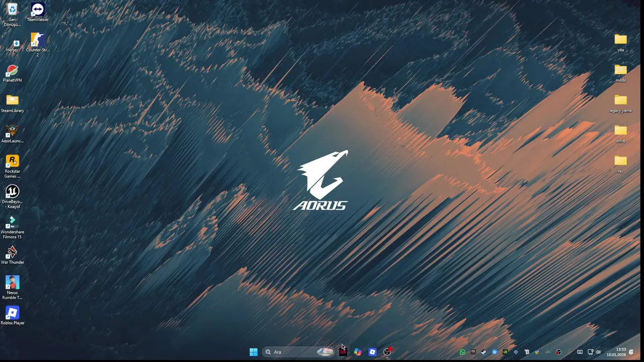Select the mods folder on the desktop

coord(620,73)
